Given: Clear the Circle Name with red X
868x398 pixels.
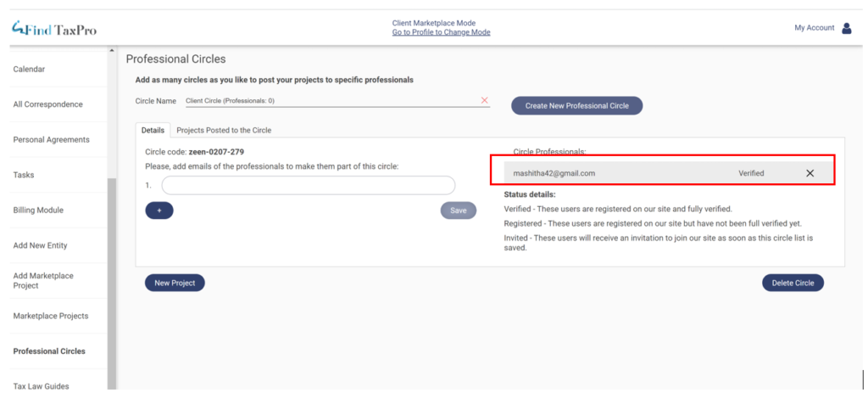Looking at the screenshot, I should 485,100.
